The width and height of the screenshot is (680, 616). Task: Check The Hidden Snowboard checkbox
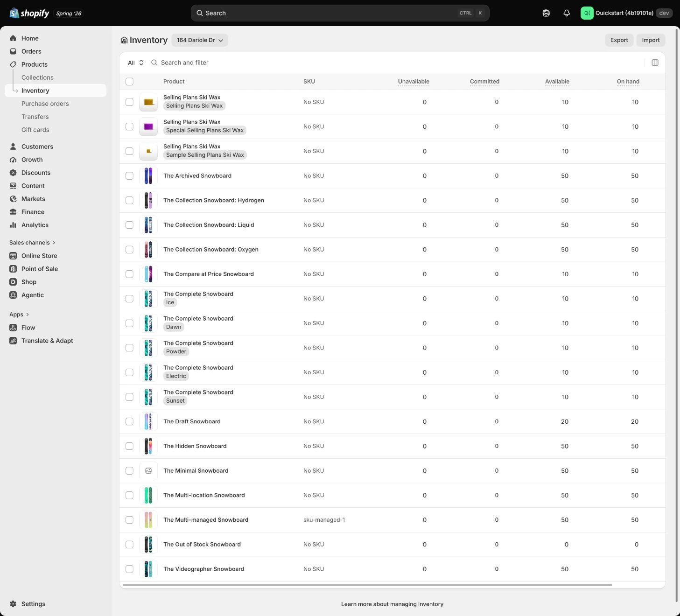point(129,446)
